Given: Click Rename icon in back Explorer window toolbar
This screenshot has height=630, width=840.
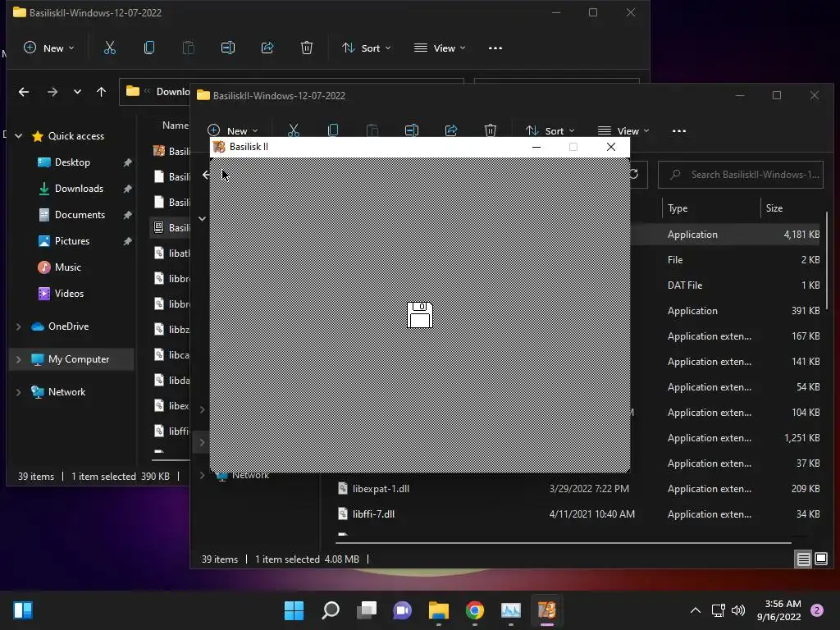Looking at the screenshot, I should [228, 48].
